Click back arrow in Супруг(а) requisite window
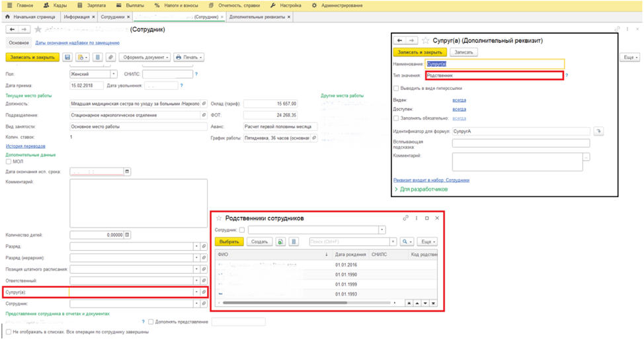Image resolution: width=644 pixels, height=340 pixels. point(399,40)
